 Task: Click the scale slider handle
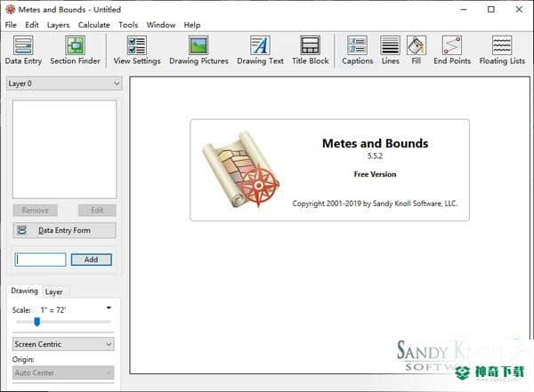coord(36,322)
